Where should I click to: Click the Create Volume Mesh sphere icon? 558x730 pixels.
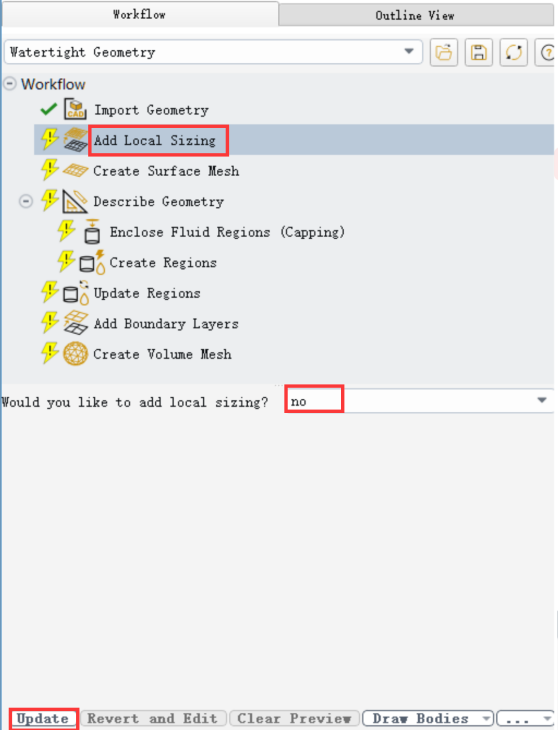click(75, 354)
